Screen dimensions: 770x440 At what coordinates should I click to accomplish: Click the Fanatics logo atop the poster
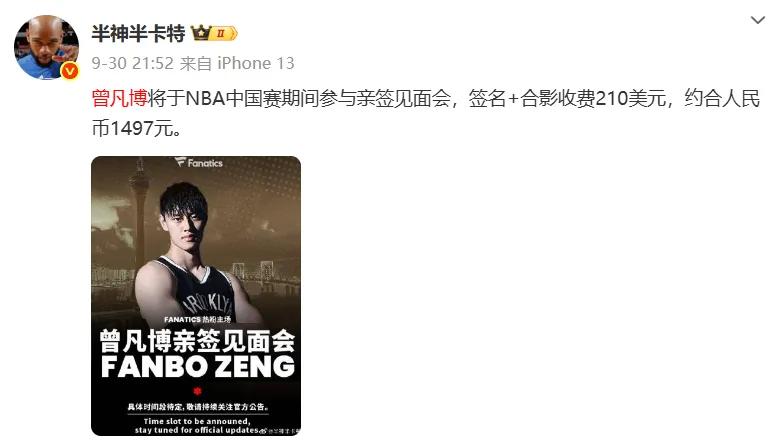click(199, 163)
